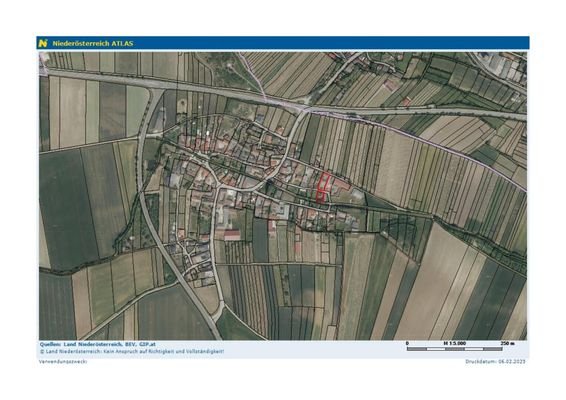
Task: Click the long red-roofed barn south of village
Action: click(232, 235)
